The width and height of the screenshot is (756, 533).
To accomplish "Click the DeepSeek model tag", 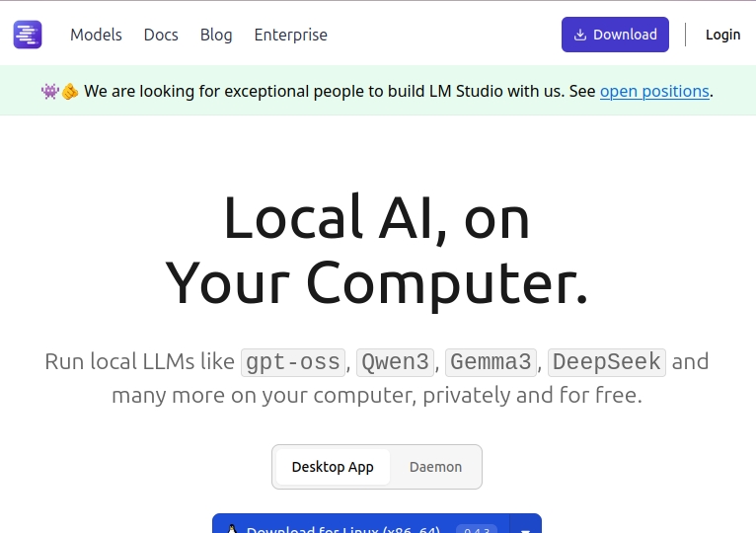I will coord(606,362).
